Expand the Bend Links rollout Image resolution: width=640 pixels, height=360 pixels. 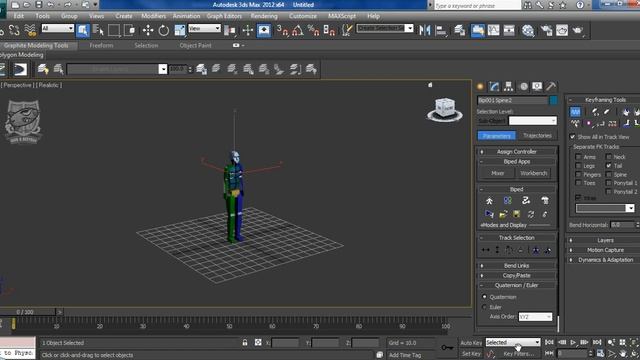(516, 265)
